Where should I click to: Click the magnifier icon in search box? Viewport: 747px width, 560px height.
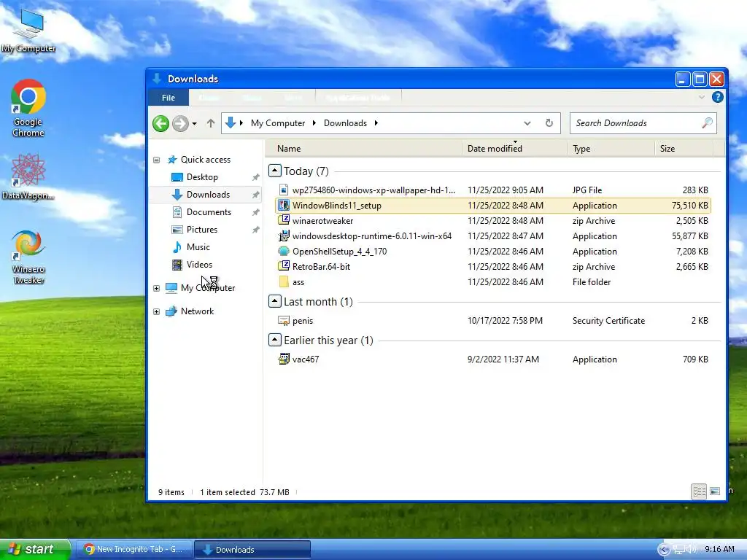(707, 122)
